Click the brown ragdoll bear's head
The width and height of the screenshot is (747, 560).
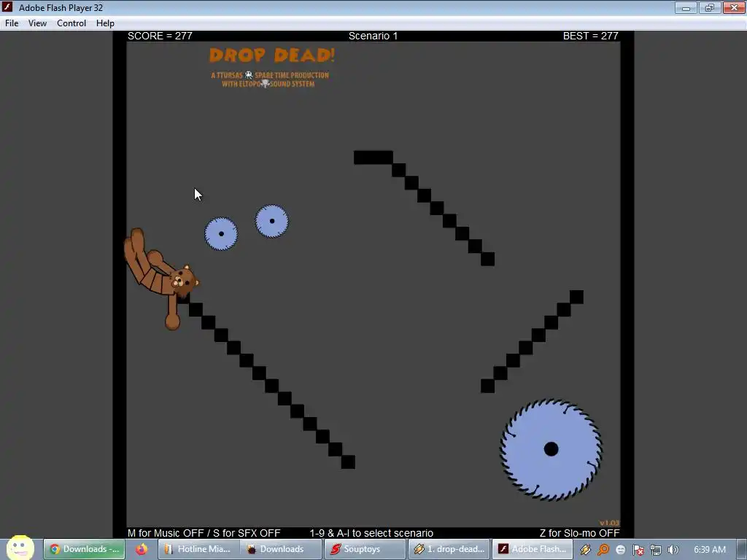coord(185,281)
